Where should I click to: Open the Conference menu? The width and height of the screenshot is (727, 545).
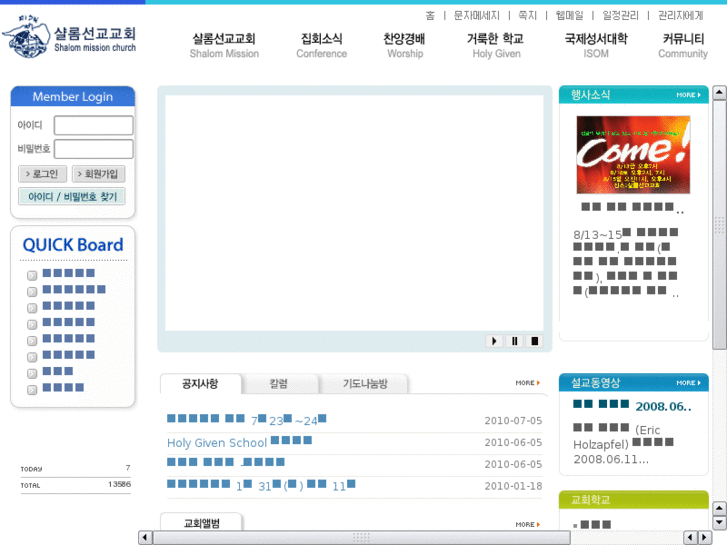[x=322, y=45]
